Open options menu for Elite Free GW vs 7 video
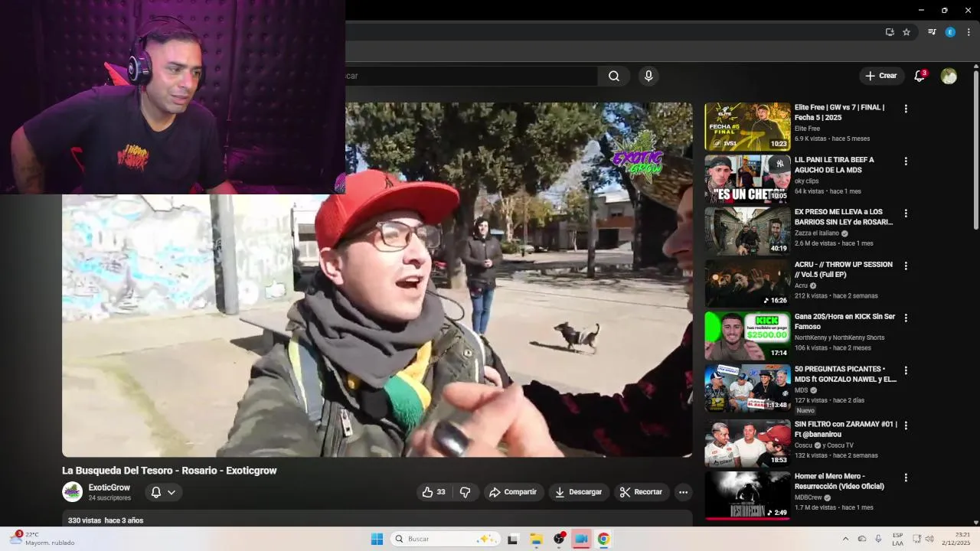980x551 pixels. [906, 109]
